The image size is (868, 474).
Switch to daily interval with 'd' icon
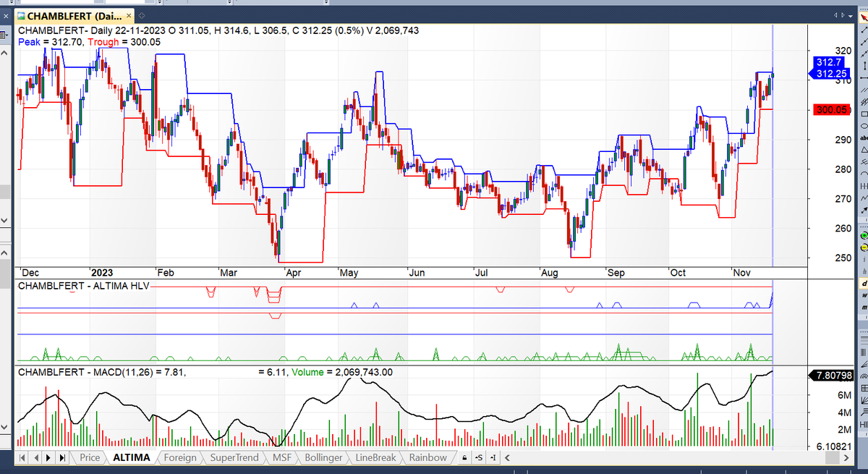[864, 284]
